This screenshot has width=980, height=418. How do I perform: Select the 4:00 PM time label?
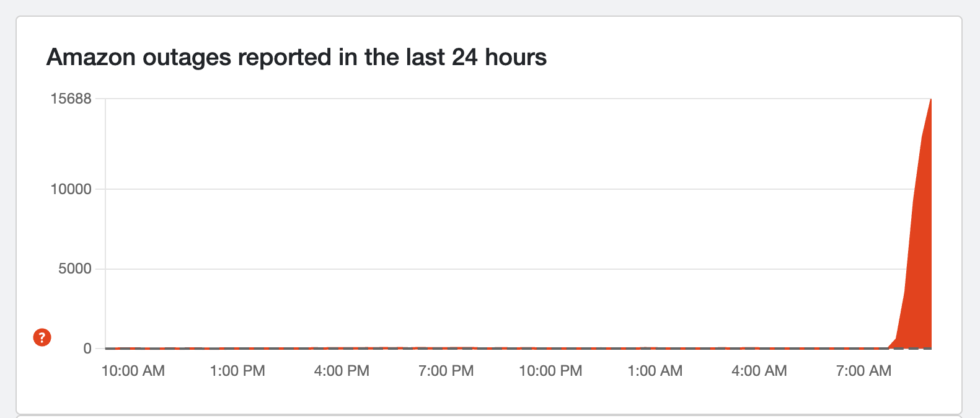click(x=342, y=371)
